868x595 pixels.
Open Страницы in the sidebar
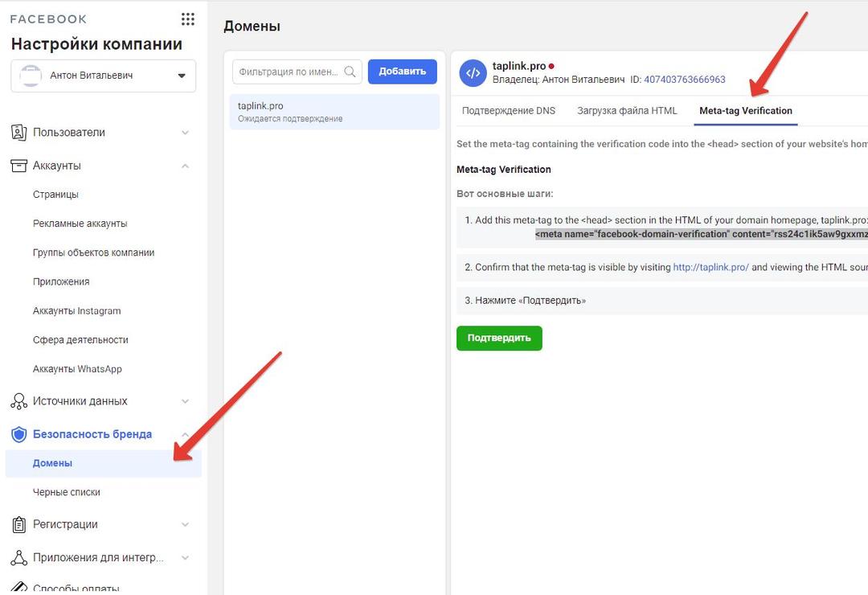point(55,195)
